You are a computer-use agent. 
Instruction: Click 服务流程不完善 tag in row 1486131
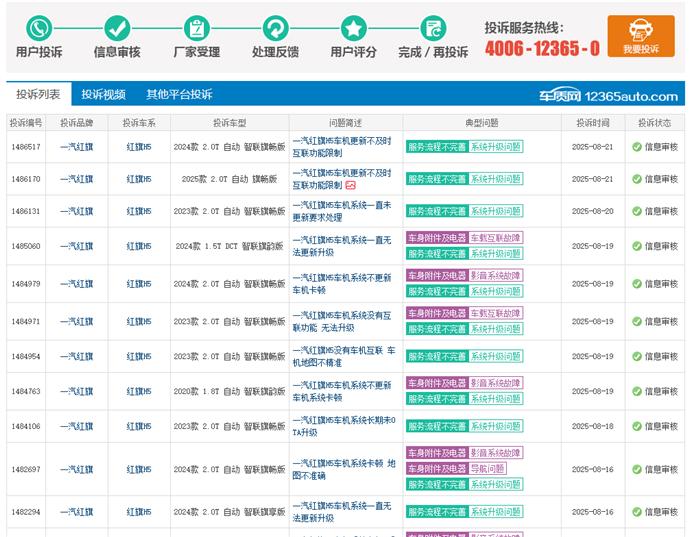pos(436,211)
